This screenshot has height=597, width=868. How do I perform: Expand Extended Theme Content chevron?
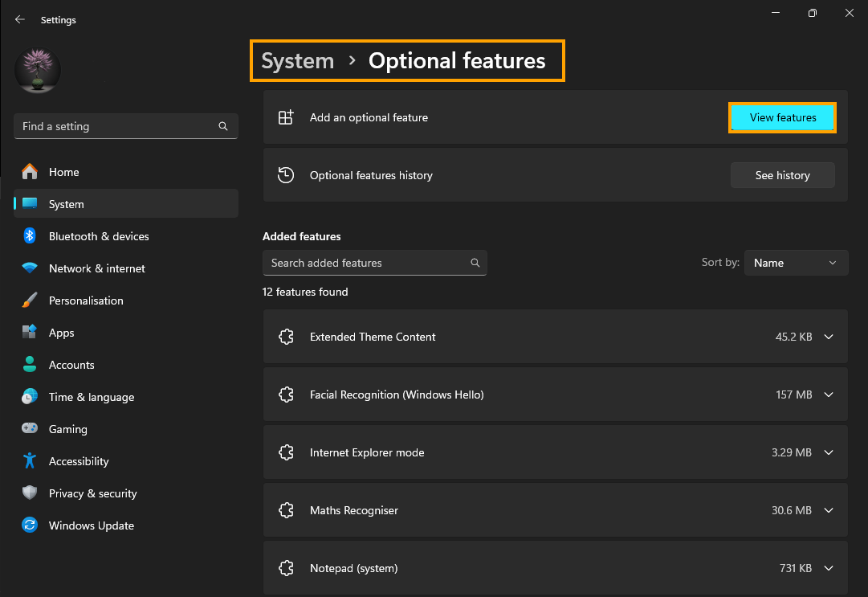pyautogui.click(x=829, y=337)
